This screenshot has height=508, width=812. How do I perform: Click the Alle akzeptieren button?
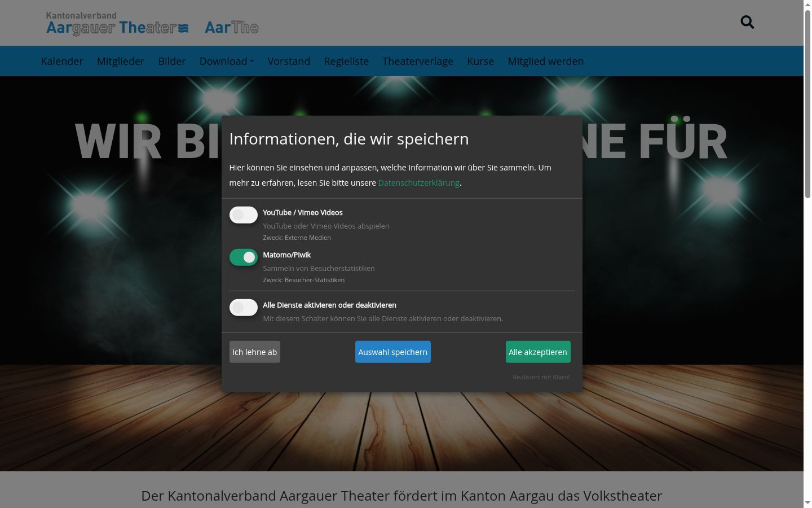tap(538, 352)
